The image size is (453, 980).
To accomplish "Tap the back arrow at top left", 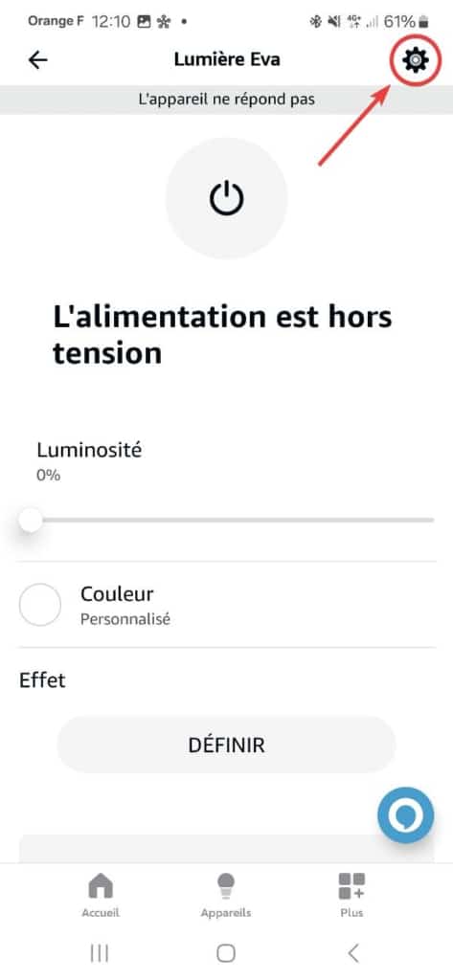I will tap(38, 60).
